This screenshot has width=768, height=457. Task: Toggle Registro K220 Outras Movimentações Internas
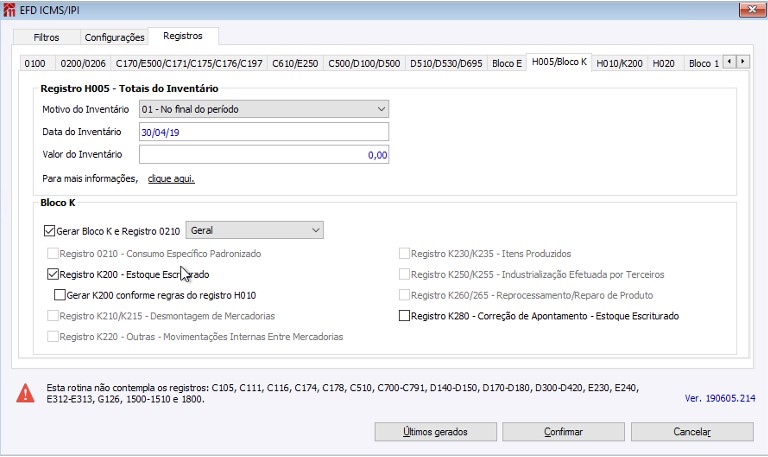point(52,337)
